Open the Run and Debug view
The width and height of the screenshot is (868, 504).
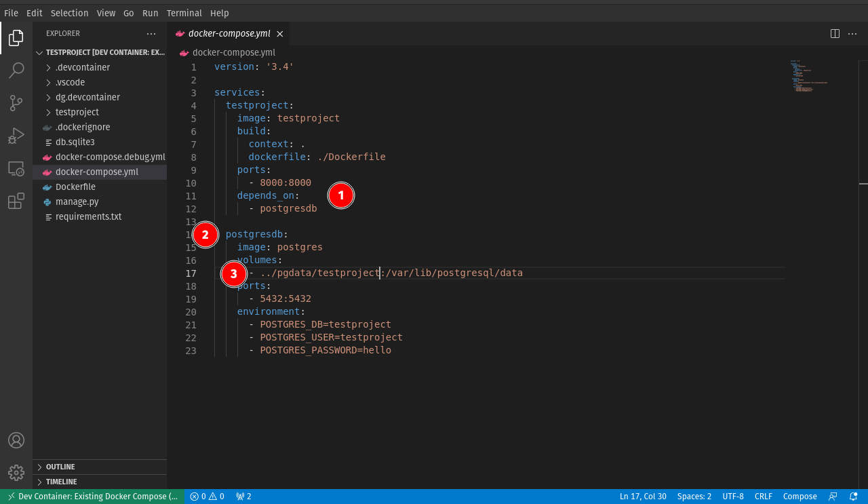16,136
